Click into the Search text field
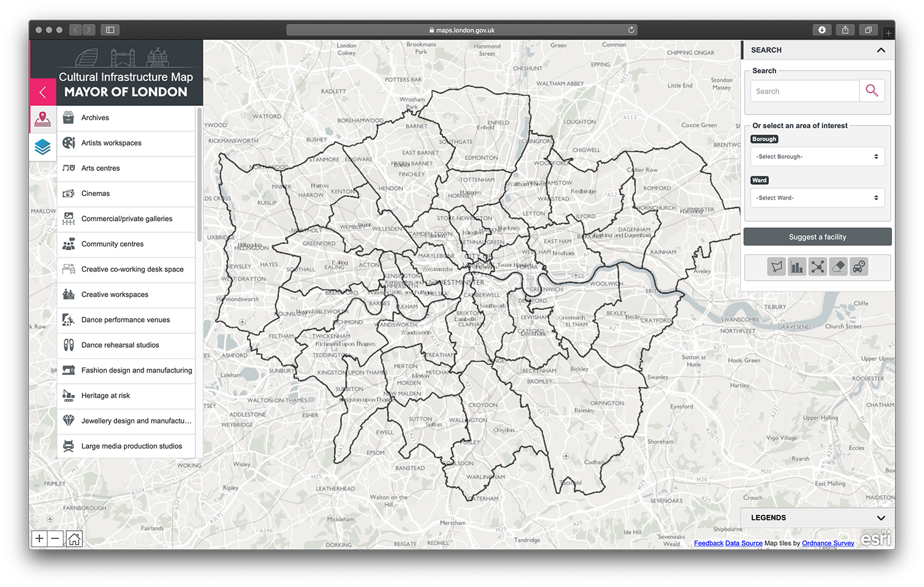 tap(804, 91)
